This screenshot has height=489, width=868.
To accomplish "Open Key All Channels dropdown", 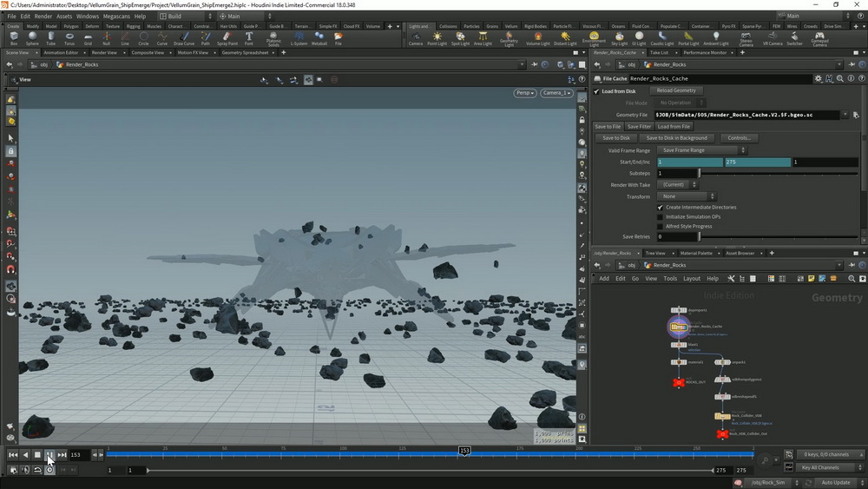I will [829, 468].
